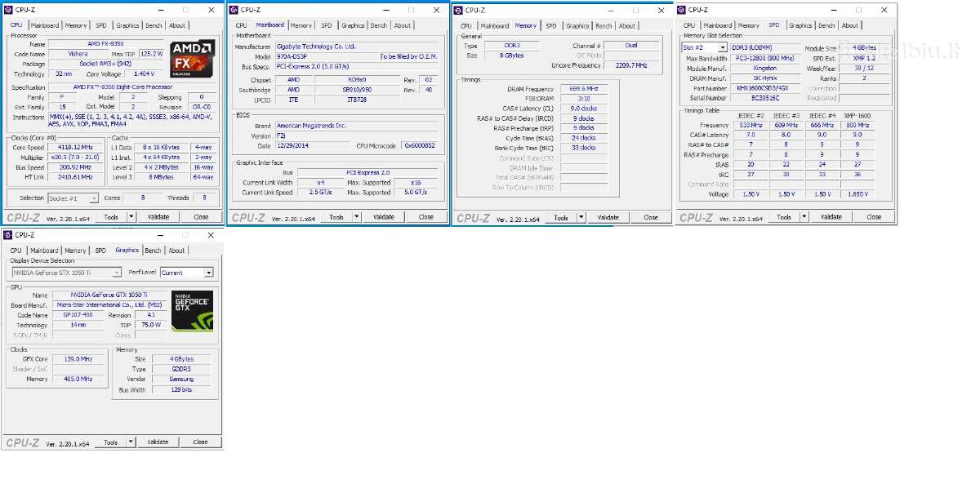980x484 pixels.
Task: Open the Tools arrow menu in the SPD window
Action: point(804,217)
